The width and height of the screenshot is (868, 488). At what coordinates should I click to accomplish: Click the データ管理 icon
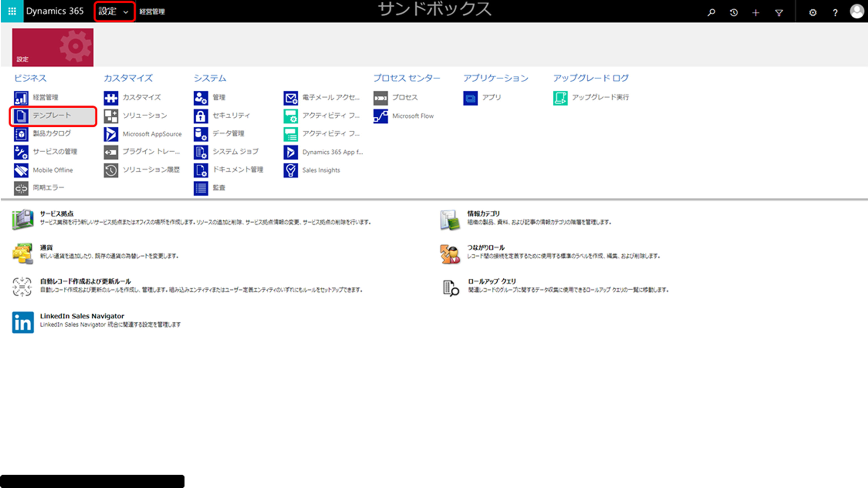201,134
